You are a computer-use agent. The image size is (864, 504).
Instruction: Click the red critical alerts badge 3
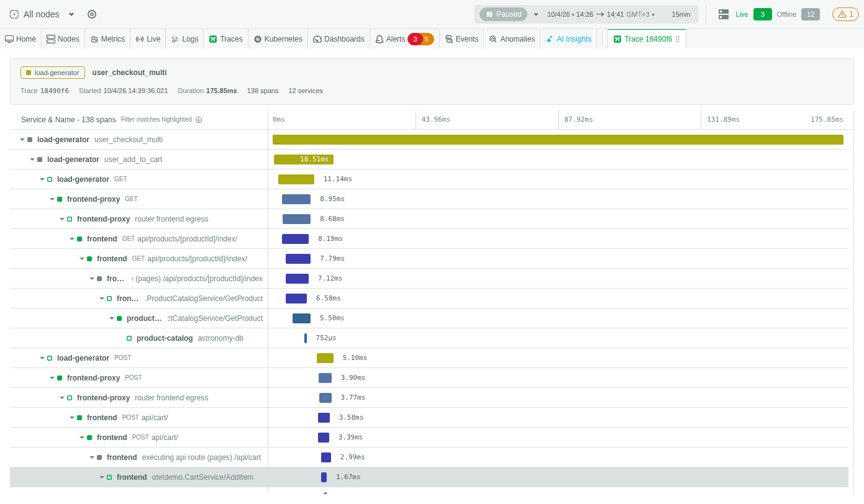(415, 39)
